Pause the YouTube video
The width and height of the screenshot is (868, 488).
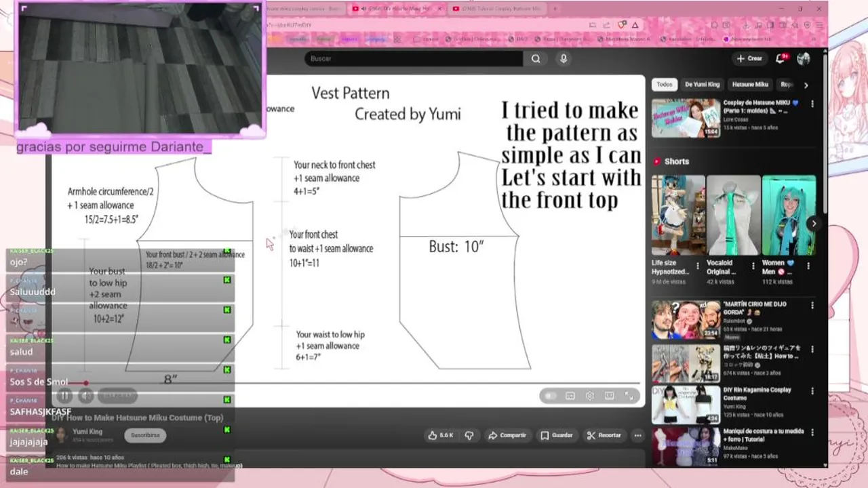[64, 396]
